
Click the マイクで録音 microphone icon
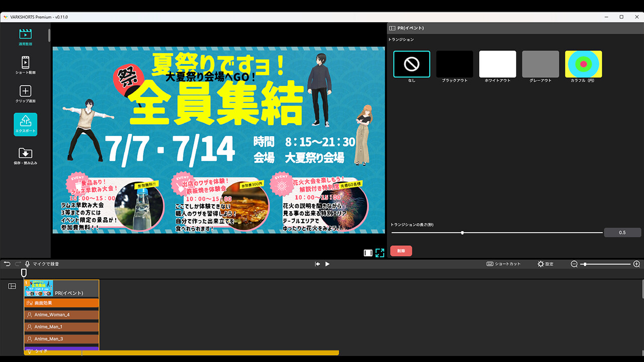[26, 263]
